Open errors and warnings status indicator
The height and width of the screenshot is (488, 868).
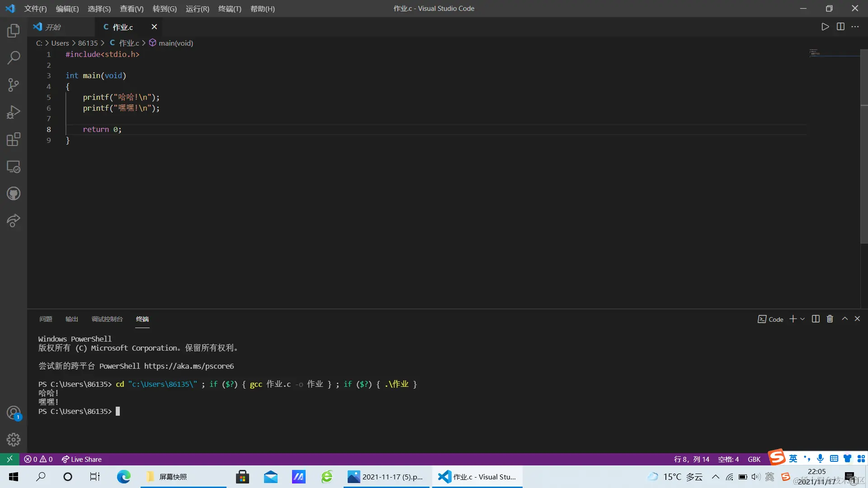pos(38,459)
